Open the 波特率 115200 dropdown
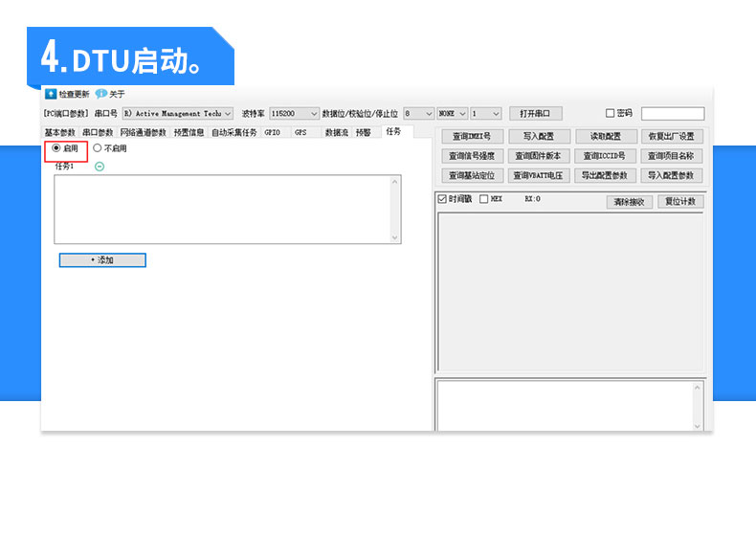The height and width of the screenshot is (538, 756). coord(294,113)
